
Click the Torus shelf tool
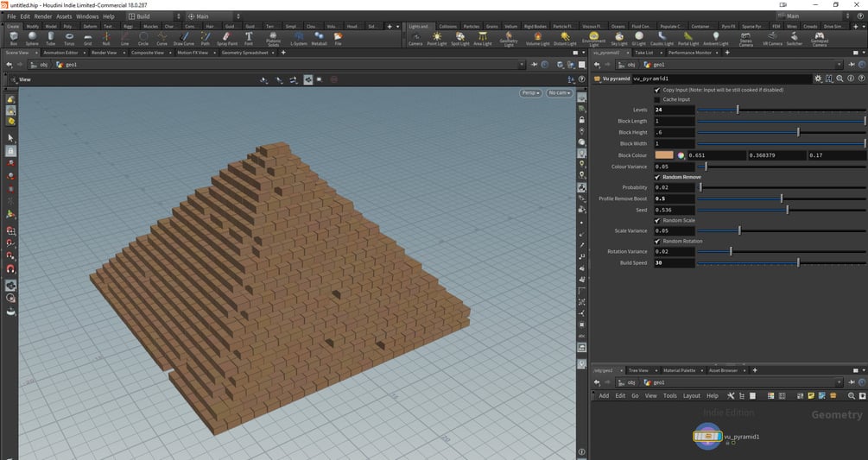tap(69, 38)
